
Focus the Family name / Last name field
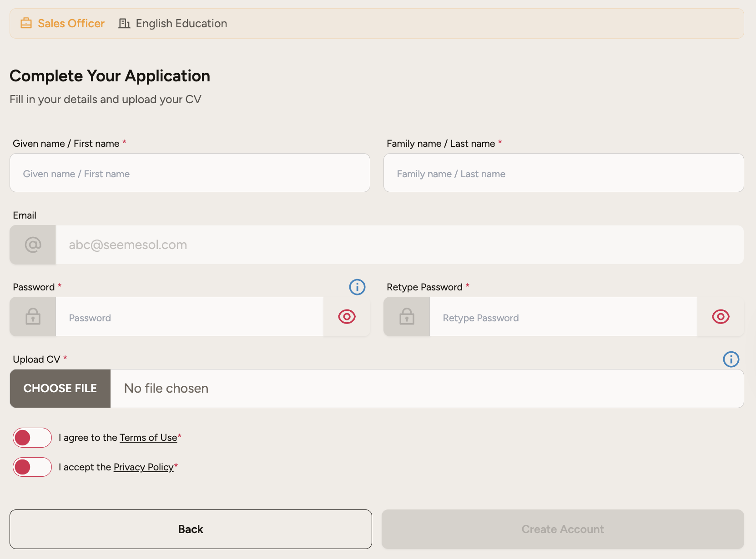[564, 173]
